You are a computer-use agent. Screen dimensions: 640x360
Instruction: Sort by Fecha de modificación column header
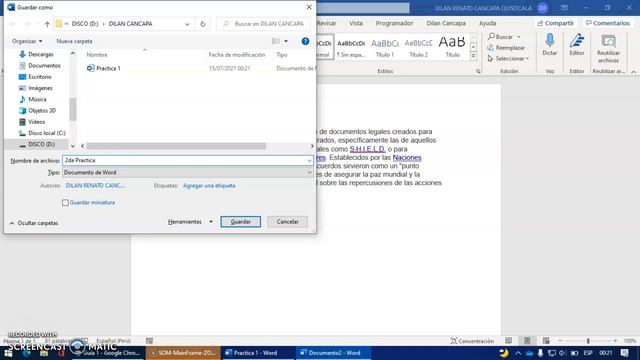pos(237,55)
